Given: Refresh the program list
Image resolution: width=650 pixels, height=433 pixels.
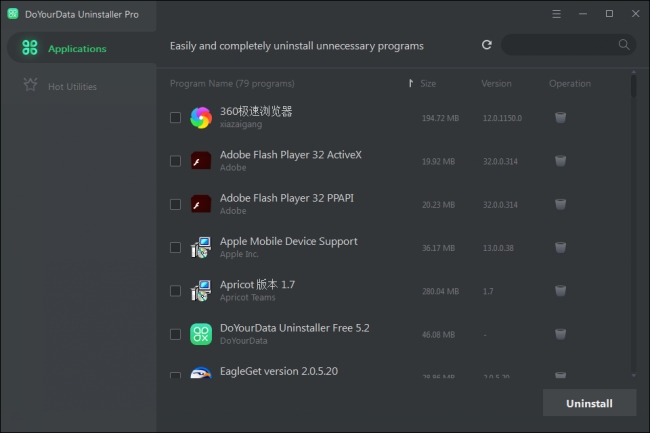Looking at the screenshot, I should click(487, 45).
